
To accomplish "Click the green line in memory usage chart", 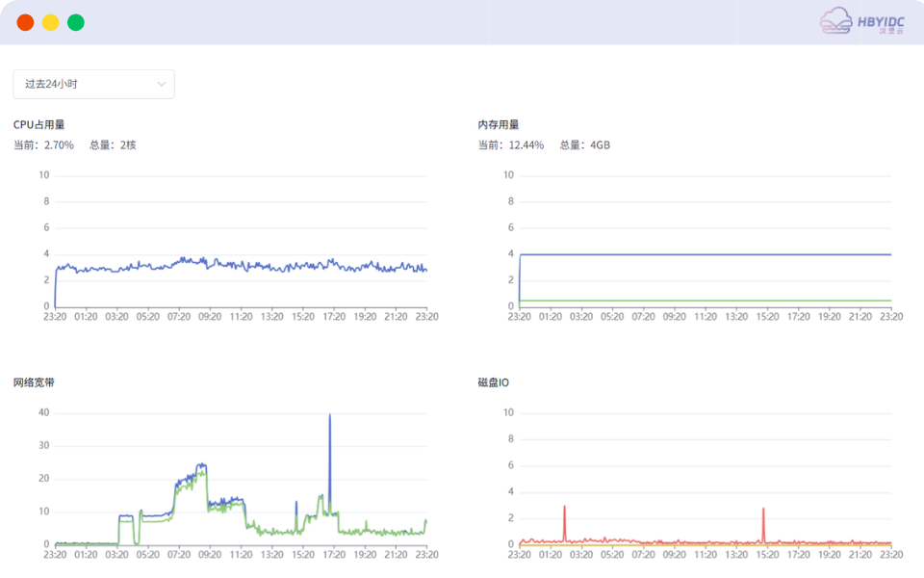I will tap(703, 301).
